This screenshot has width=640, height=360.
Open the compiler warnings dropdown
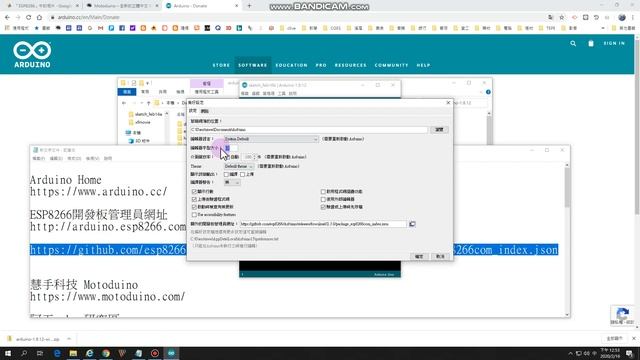pyautogui.click(x=232, y=182)
